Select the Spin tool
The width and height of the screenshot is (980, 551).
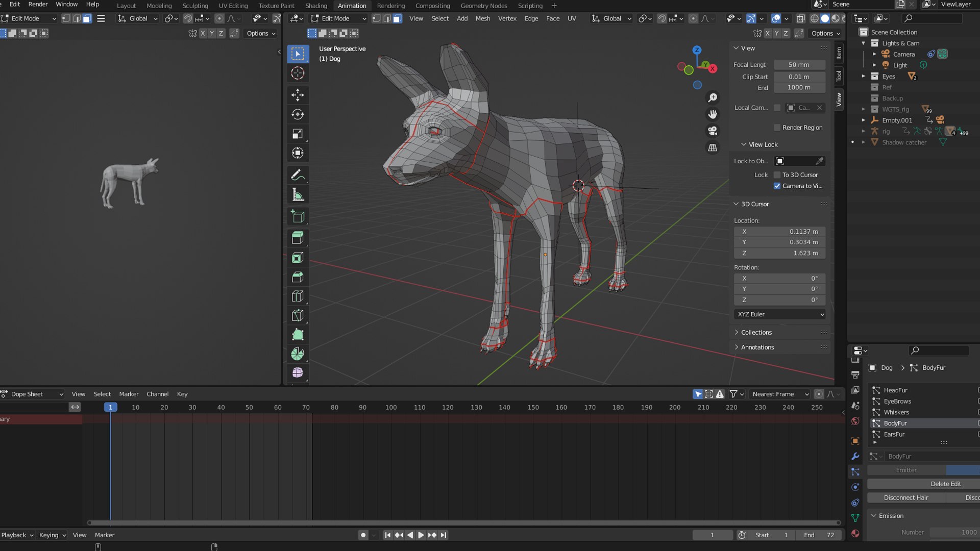(298, 354)
